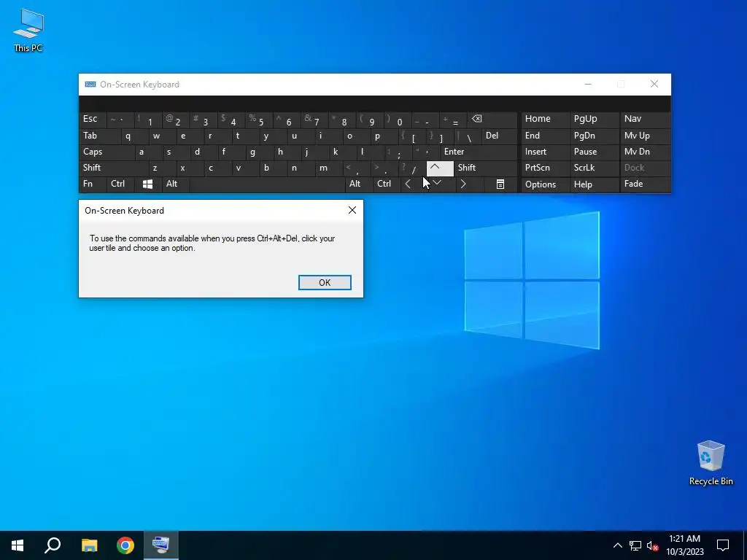
Task: Tap the forward slash key
Action: tap(412, 168)
